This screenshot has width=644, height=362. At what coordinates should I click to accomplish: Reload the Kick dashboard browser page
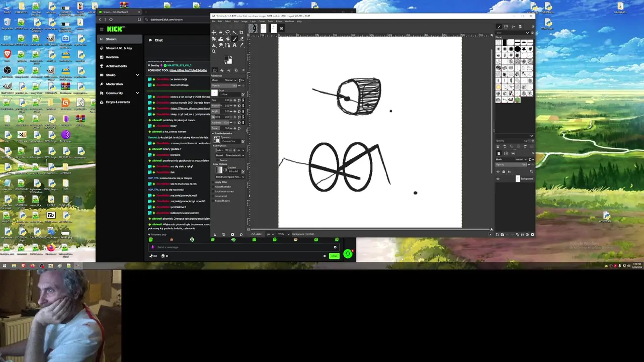[111, 19]
